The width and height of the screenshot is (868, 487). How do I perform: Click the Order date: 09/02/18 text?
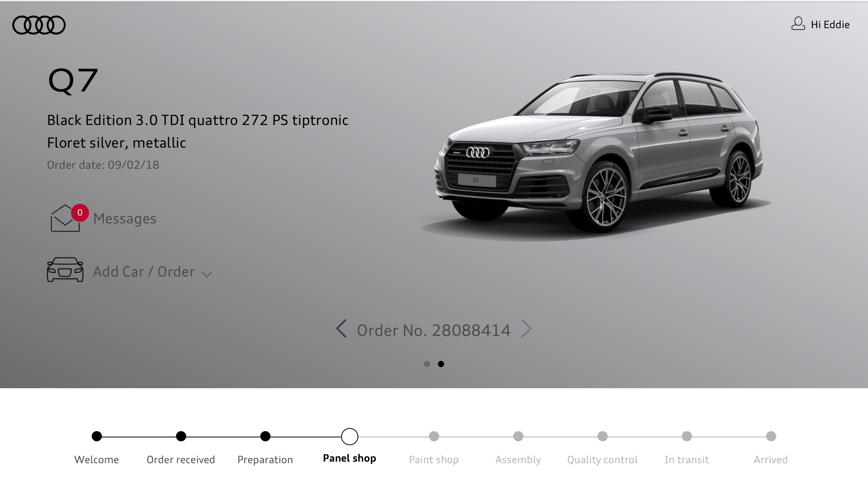103,165
